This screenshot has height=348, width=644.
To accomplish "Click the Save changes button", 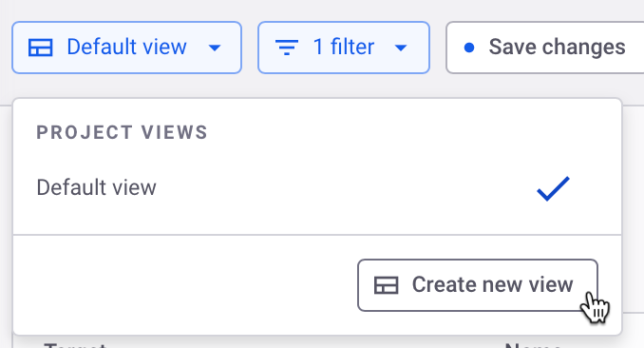I will pos(544,48).
